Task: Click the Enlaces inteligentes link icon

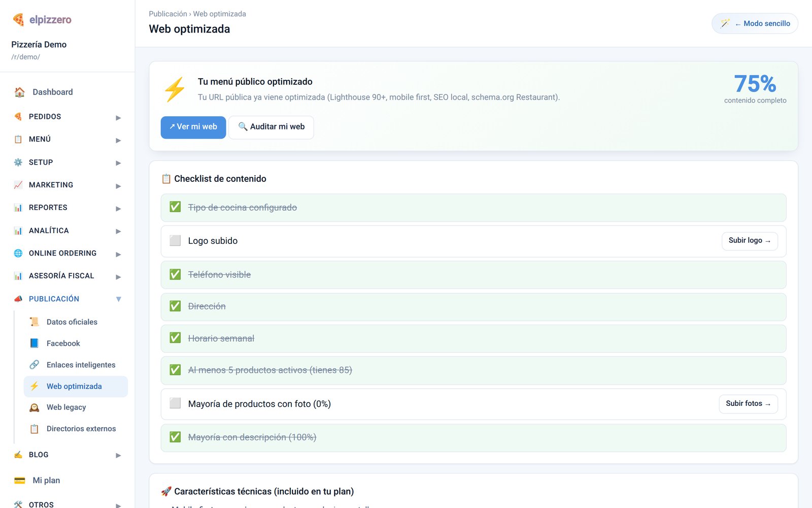Action: tap(35, 365)
